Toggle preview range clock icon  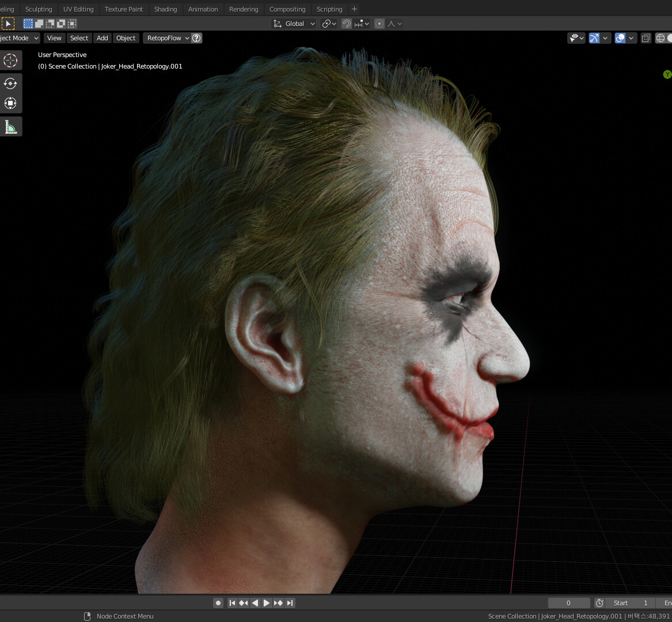point(599,603)
